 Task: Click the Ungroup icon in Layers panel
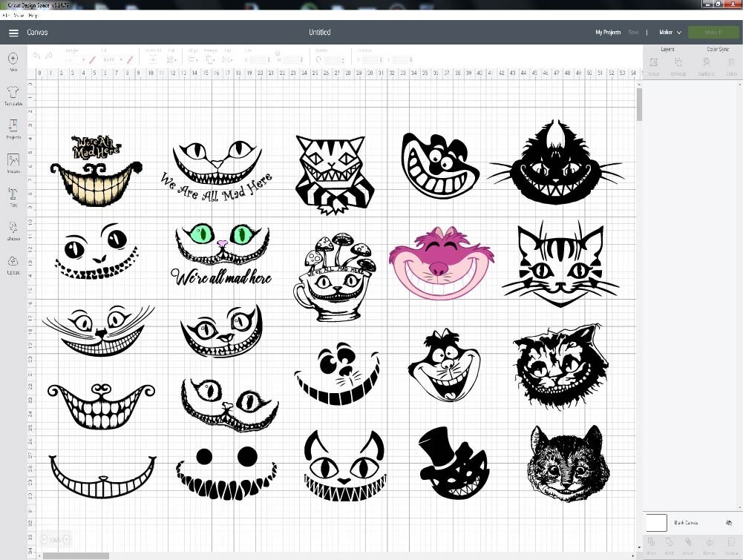pos(678,62)
